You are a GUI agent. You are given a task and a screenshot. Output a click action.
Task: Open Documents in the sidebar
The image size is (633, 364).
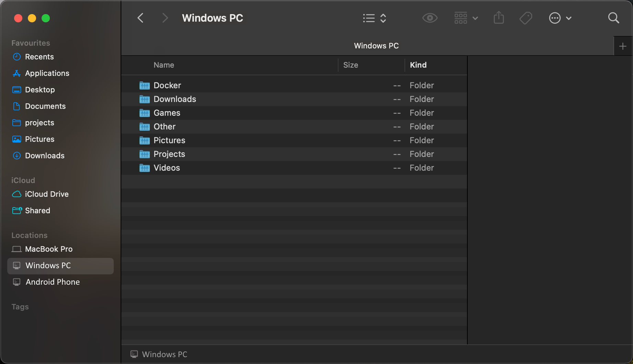pyautogui.click(x=60, y=106)
